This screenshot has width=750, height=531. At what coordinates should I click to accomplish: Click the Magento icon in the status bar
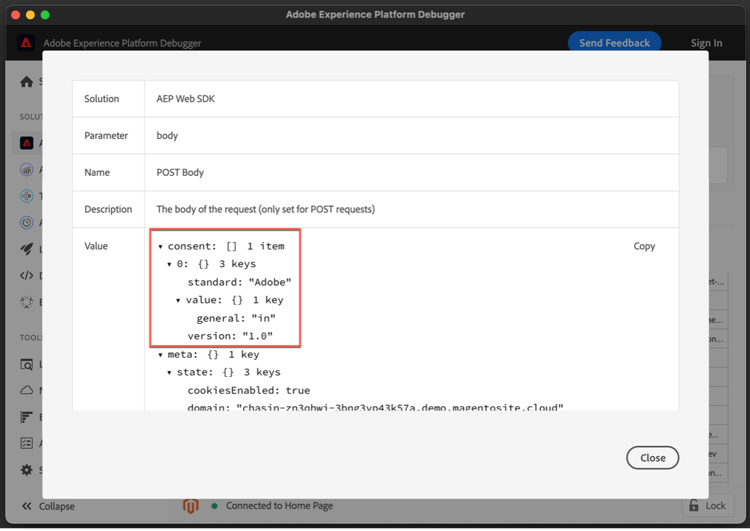[190, 506]
